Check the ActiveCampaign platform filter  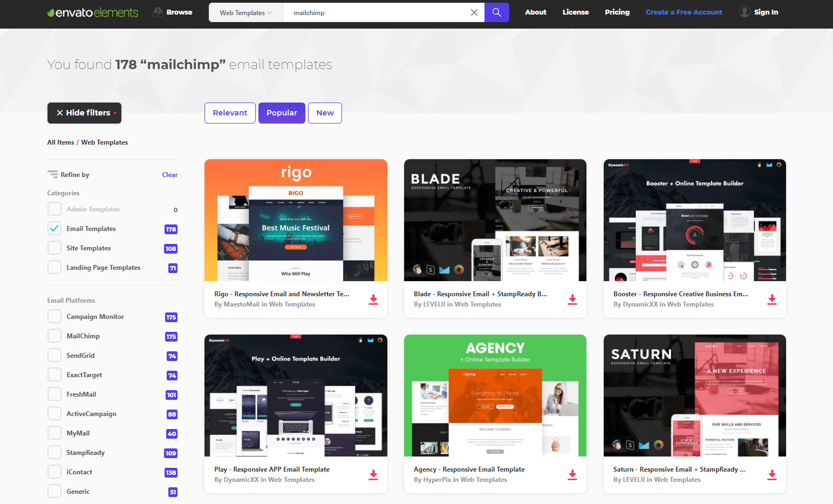(x=54, y=414)
